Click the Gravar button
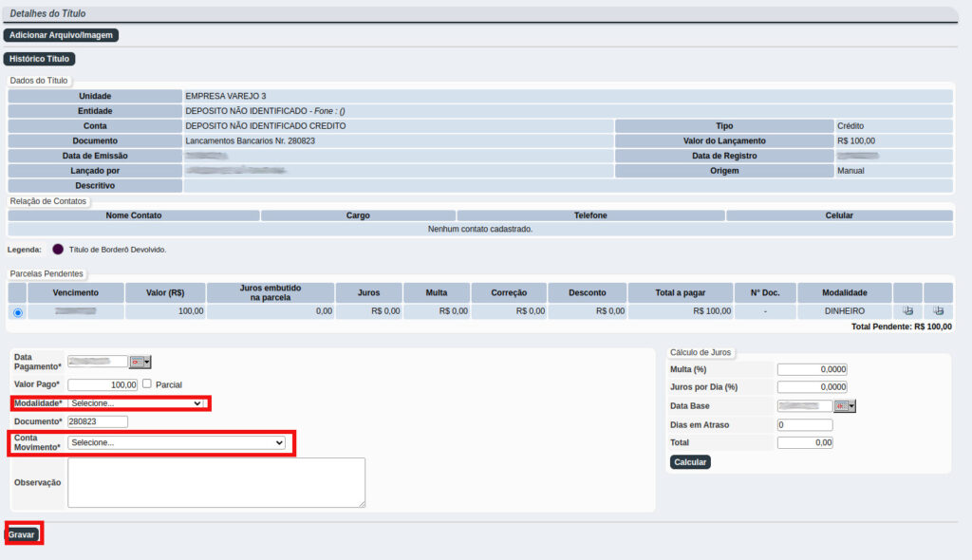 [x=22, y=535]
